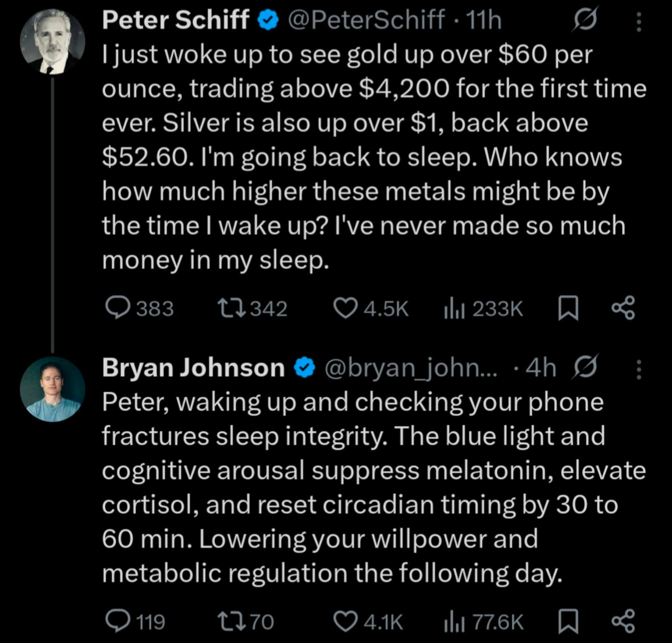Screen dimensions: 672x643
Task: Reply to Bryan Johnson's sleep tweet
Action: [x=135, y=622]
